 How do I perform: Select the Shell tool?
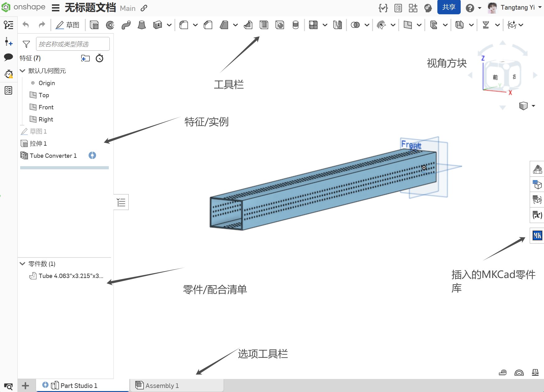264,25
